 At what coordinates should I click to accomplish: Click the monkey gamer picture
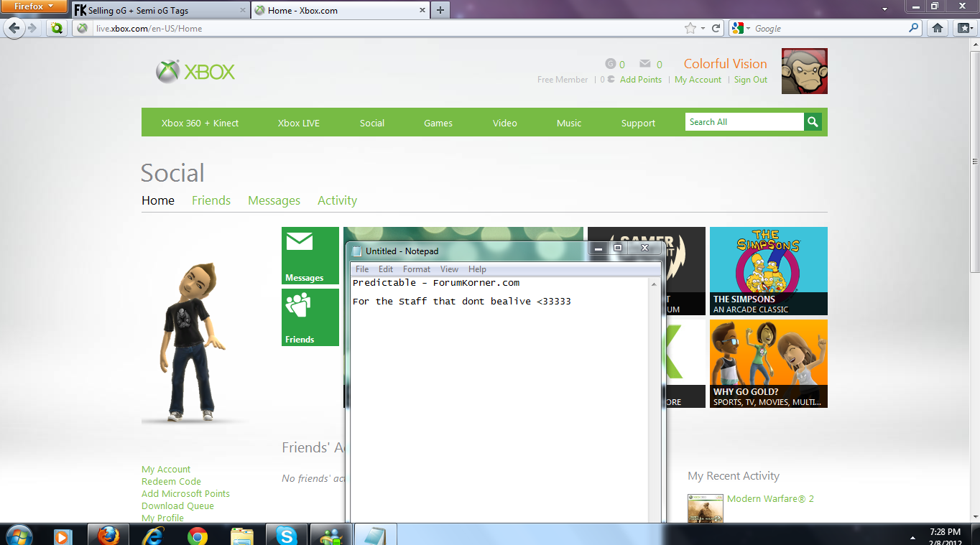pyautogui.click(x=805, y=71)
